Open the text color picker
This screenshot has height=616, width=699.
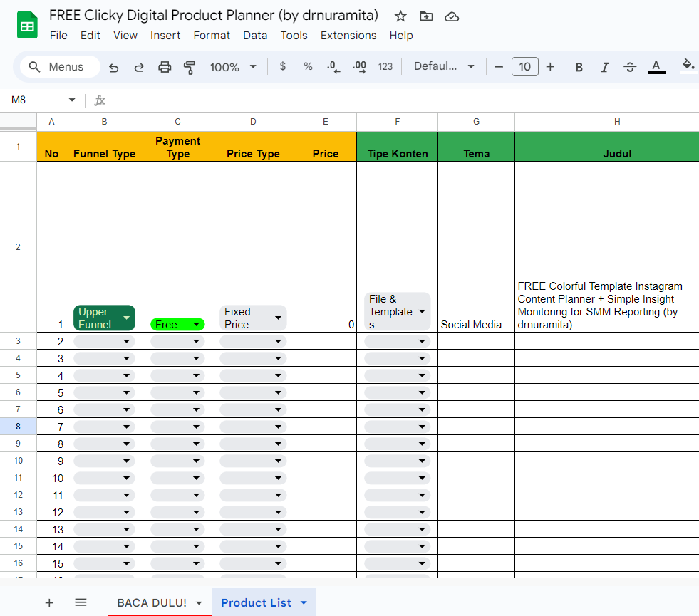coord(656,66)
